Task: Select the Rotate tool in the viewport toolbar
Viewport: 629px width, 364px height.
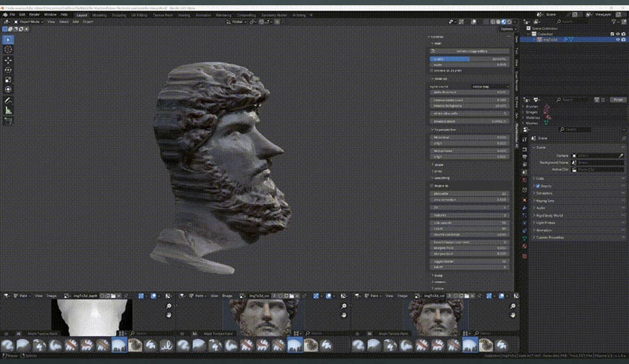Action: tap(8, 70)
